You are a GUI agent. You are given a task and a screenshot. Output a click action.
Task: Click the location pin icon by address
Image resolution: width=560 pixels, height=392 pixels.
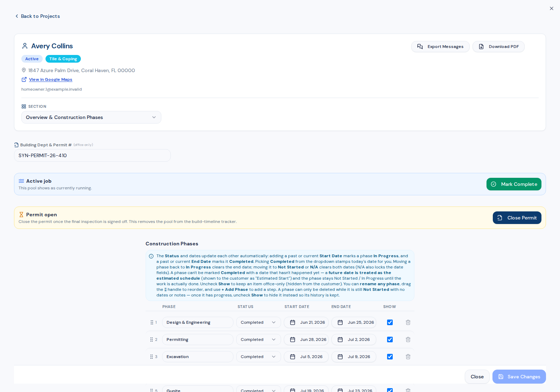click(x=24, y=70)
